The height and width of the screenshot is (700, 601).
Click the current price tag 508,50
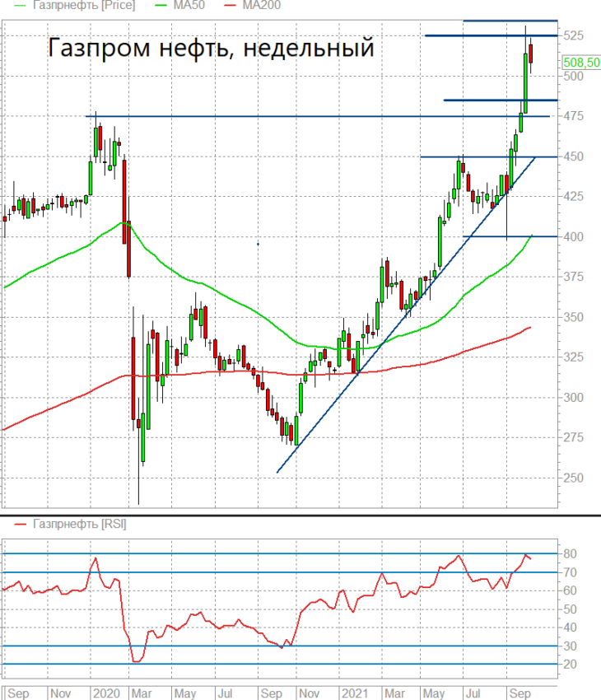coord(581,63)
